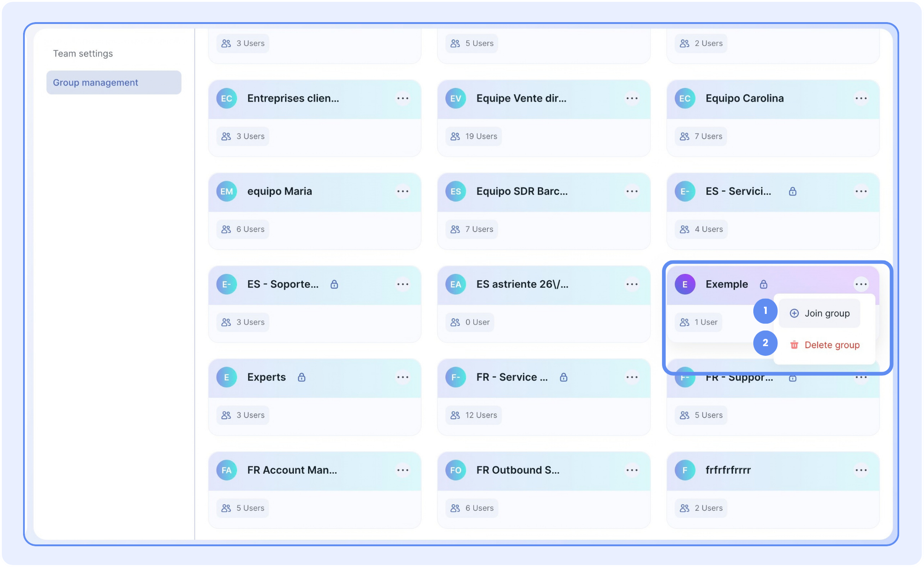Click the lock icon on Exemple group

763,284
